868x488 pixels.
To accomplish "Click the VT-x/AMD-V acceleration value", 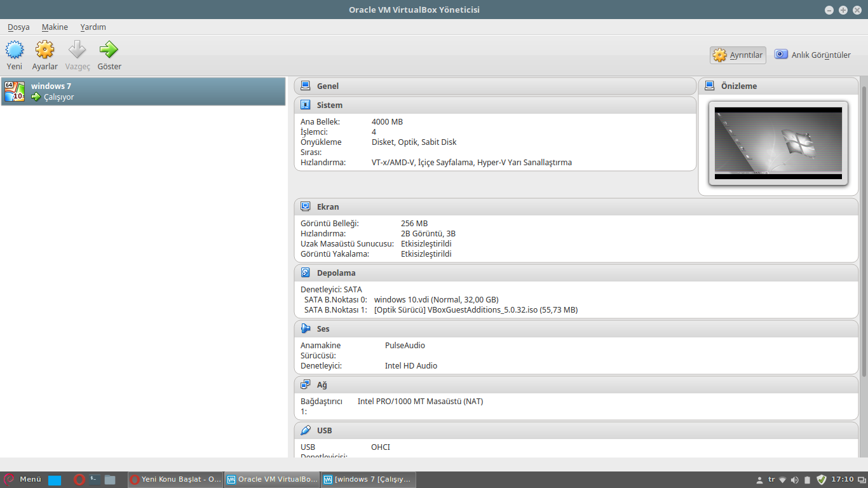I will 471,163.
